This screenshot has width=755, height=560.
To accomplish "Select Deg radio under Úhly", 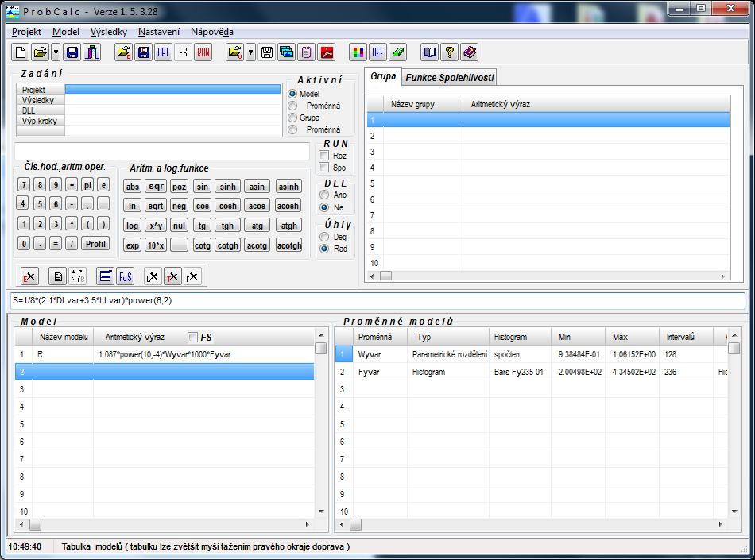I will pyautogui.click(x=324, y=237).
